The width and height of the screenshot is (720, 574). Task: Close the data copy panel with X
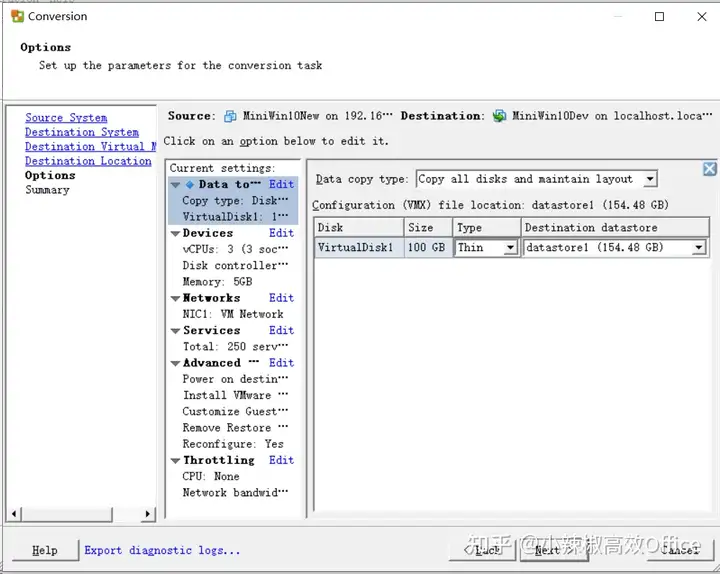click(709, 169)
